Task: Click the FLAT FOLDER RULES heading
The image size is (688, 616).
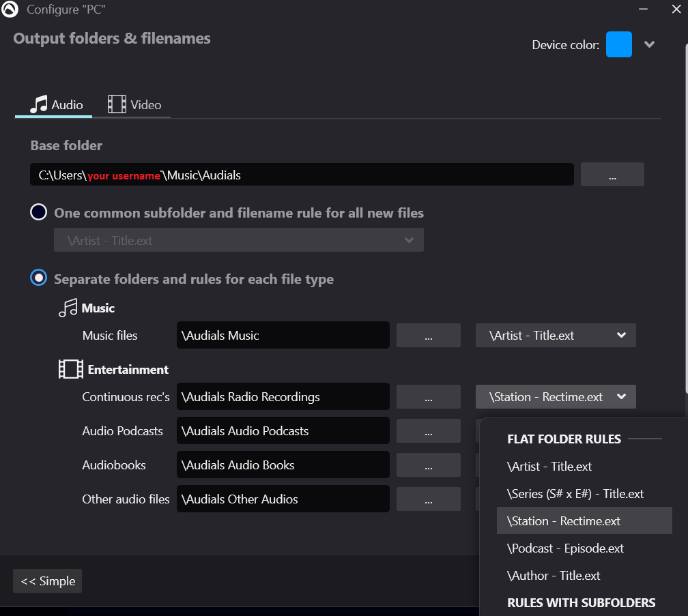Action: tap(564, 439)
